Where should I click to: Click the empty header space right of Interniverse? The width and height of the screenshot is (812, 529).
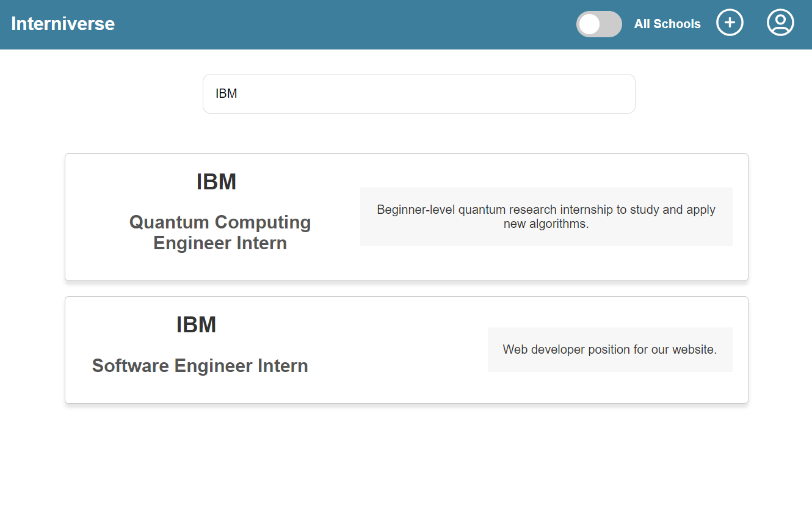[342, 24]
